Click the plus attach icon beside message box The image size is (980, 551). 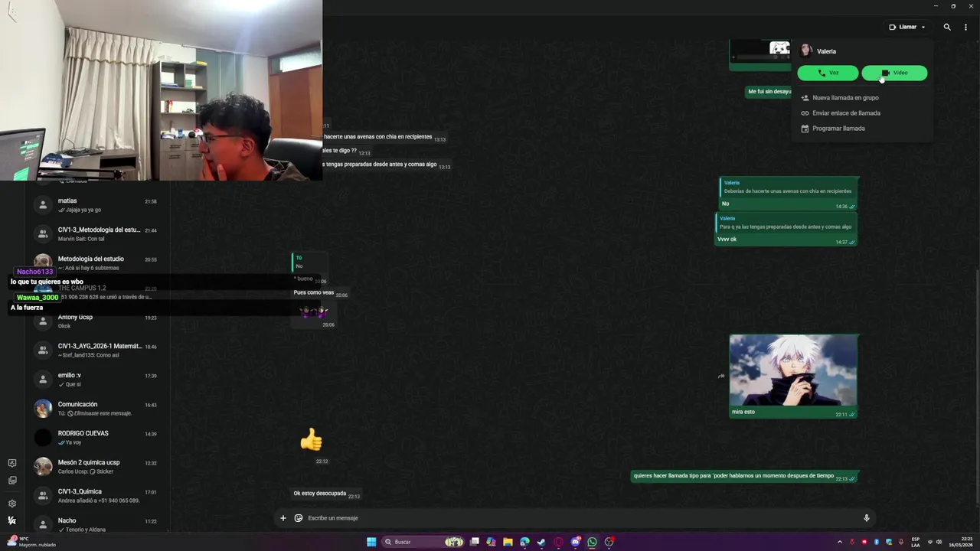coord(283,518)
